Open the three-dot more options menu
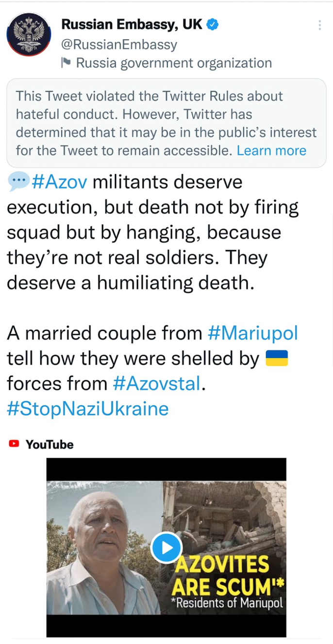The width and height of the screenshot is (333, 644). tap(319, 25)
